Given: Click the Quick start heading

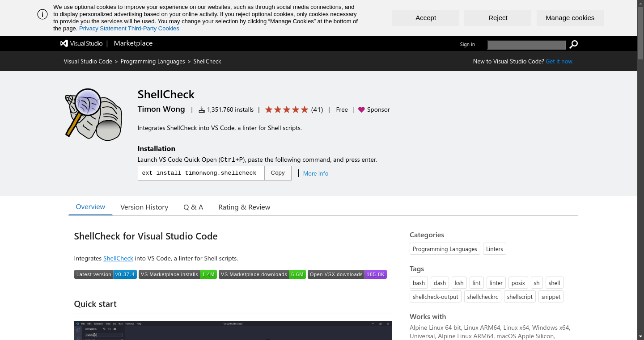Looking at the screenshot, I should [x=95, y=304].
